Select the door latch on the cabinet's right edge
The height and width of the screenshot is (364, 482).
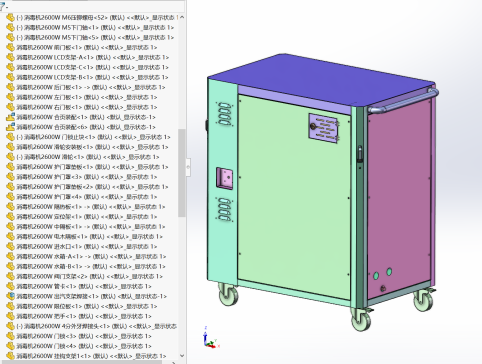360,154
